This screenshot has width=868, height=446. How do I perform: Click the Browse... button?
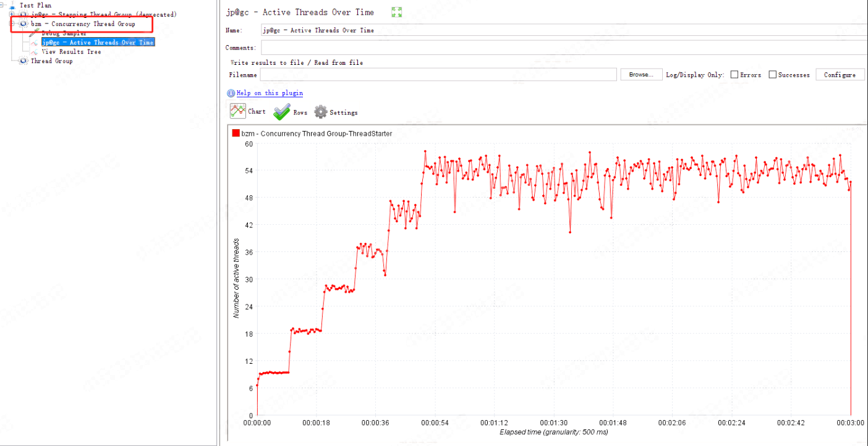click(x=641, y=75)
